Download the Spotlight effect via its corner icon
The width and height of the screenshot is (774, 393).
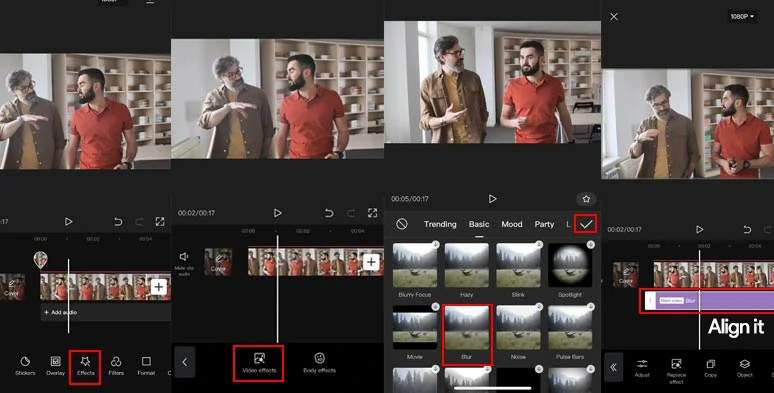(x=591, y=245)
